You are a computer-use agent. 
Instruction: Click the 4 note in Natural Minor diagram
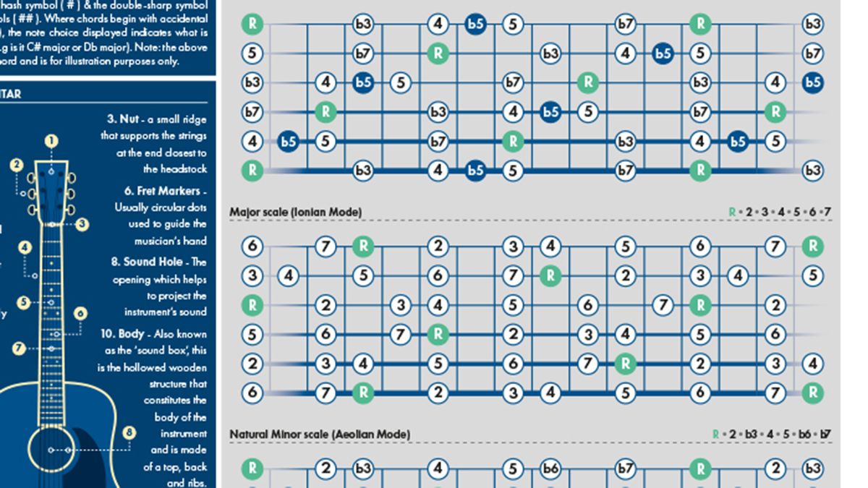pos(438,468)
